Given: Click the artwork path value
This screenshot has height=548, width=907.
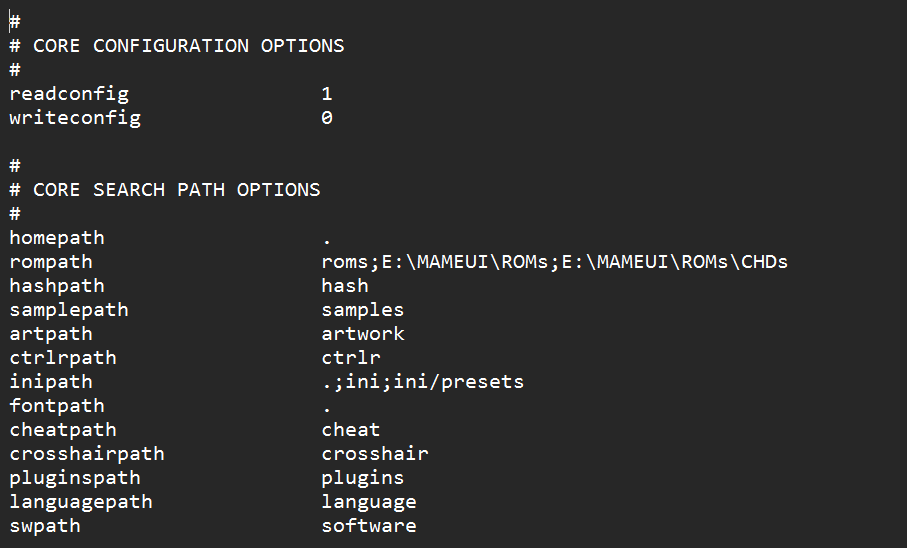Looking at the screenshot, I should 363,334.
